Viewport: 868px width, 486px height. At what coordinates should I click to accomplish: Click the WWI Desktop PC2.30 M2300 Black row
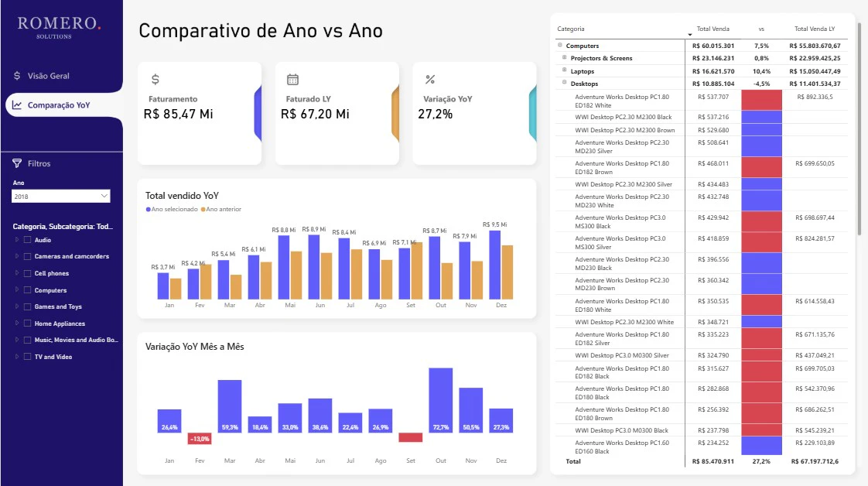pyautogui.click(x=702, y=118)
